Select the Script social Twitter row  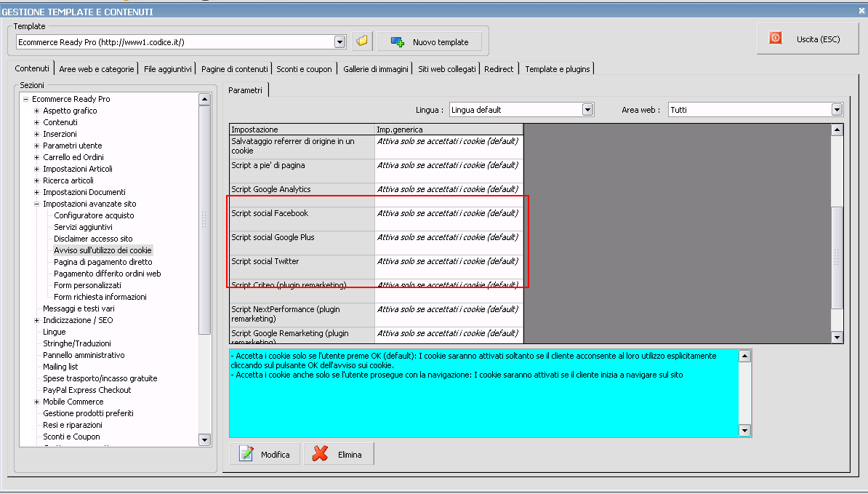click(376, 267)
